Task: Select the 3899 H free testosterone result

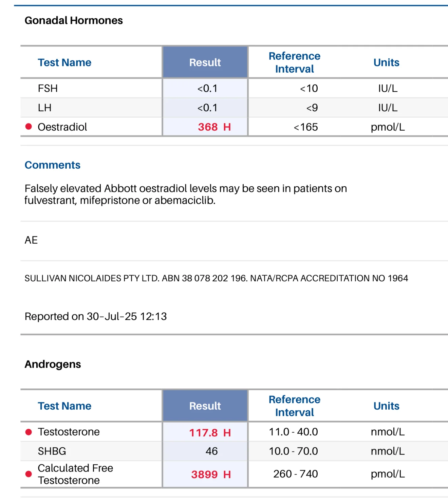Action: (x=211, y=474)
